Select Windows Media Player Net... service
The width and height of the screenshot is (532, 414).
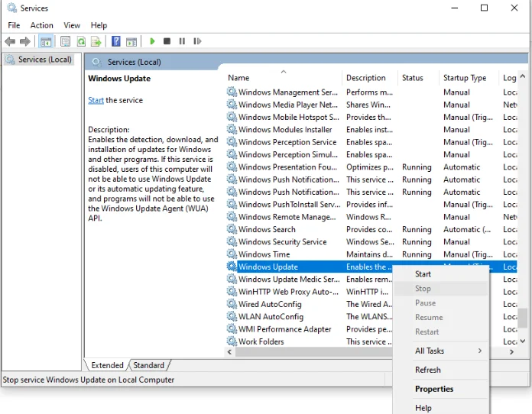[371, 105]
